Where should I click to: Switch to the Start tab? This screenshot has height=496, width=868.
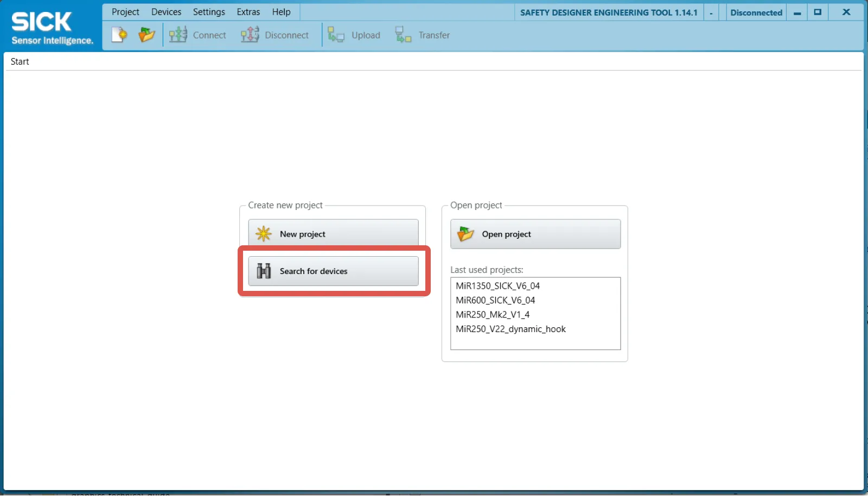[x=20, y=61]
